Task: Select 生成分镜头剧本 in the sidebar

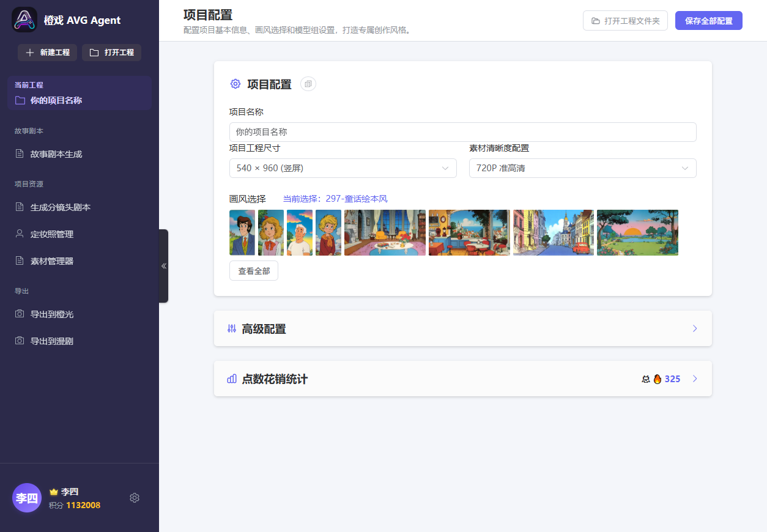Action: (x=59, y=207)
